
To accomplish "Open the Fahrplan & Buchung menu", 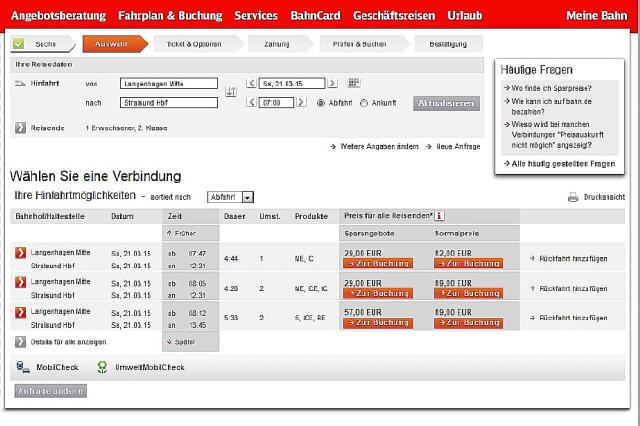I will point(170,16).
